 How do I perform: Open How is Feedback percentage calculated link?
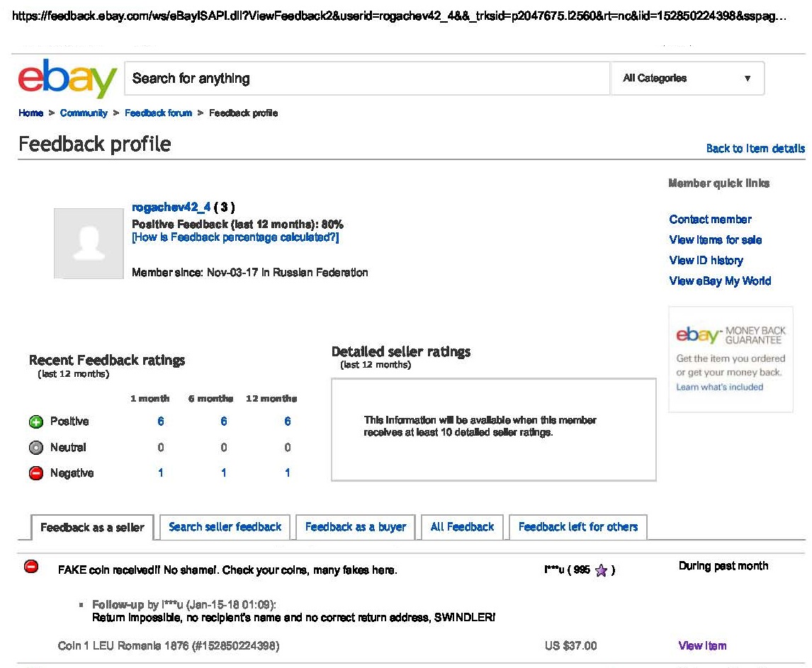pos(235,238)
